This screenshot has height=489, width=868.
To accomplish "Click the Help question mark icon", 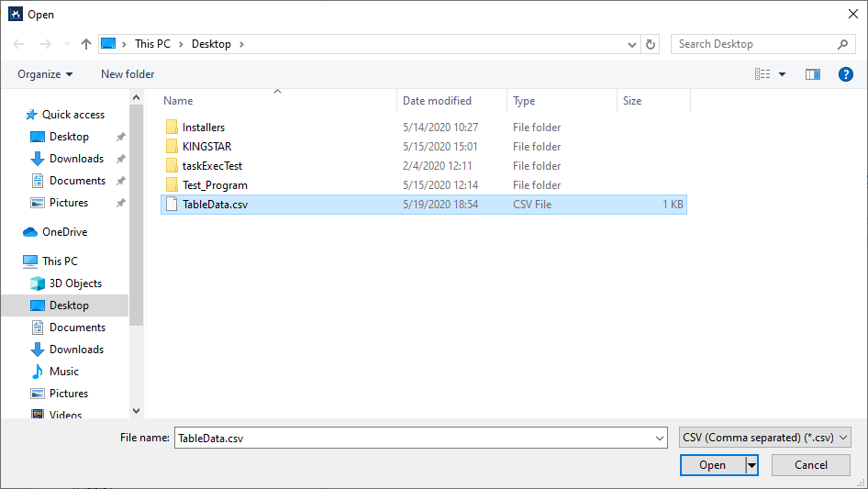I will [x=846, y=74].
